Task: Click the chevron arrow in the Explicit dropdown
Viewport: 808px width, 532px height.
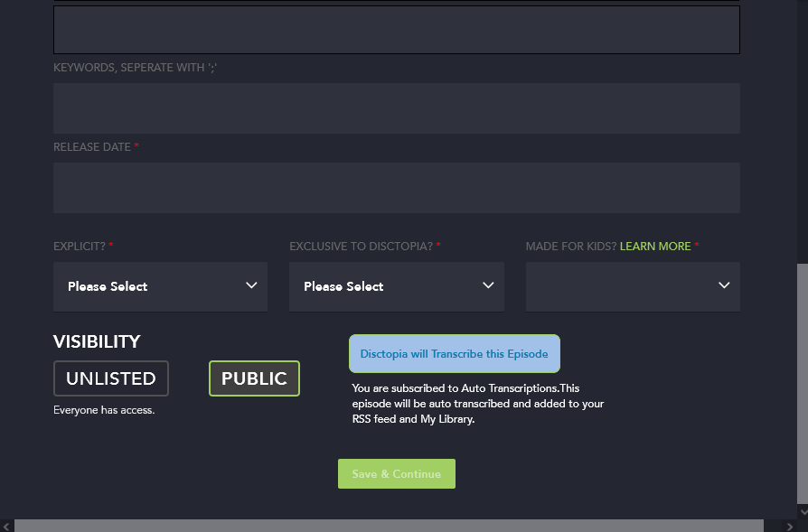Action: click(251, 285)
